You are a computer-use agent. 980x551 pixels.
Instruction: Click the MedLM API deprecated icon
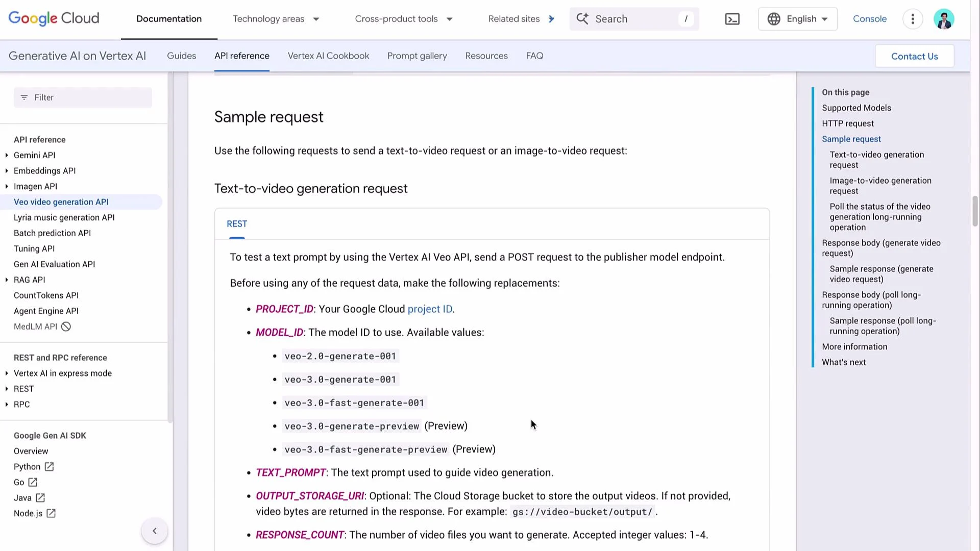[66, 327]
